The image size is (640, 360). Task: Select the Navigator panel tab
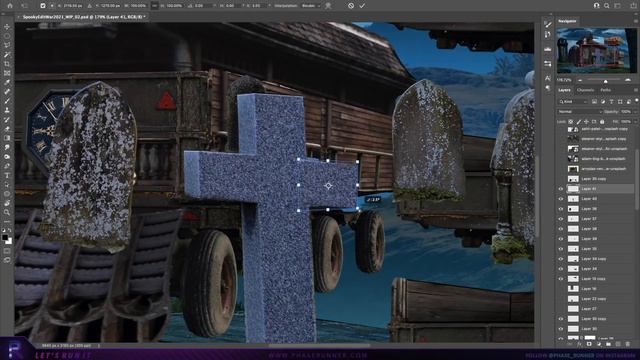[x=567, y=21]
